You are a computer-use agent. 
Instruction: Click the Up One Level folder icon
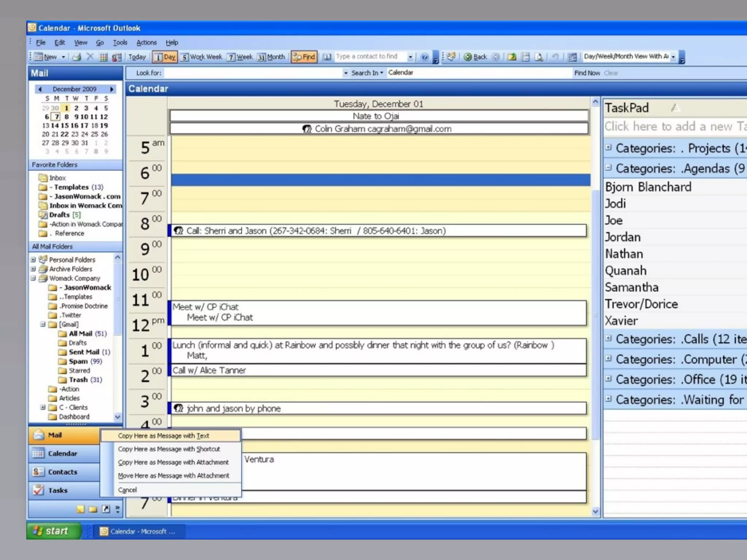[x=512, y=57]
